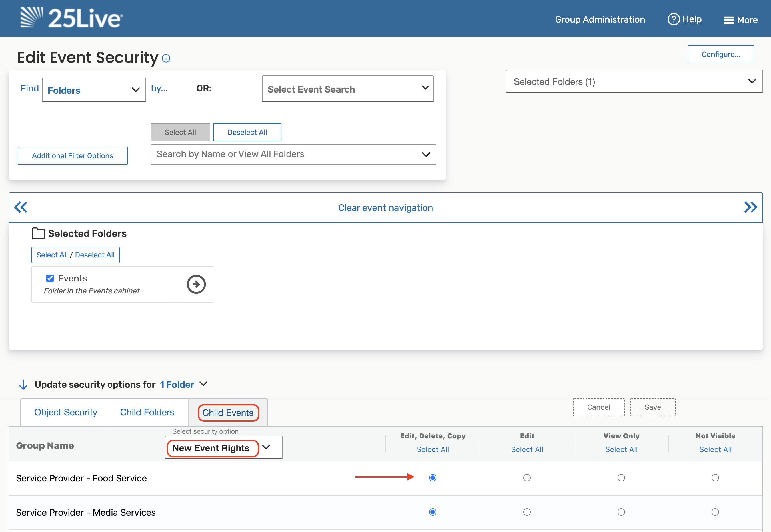771x532 pixels.
Task: Click Clear event navigation link
Action: [x=385, y=208]
